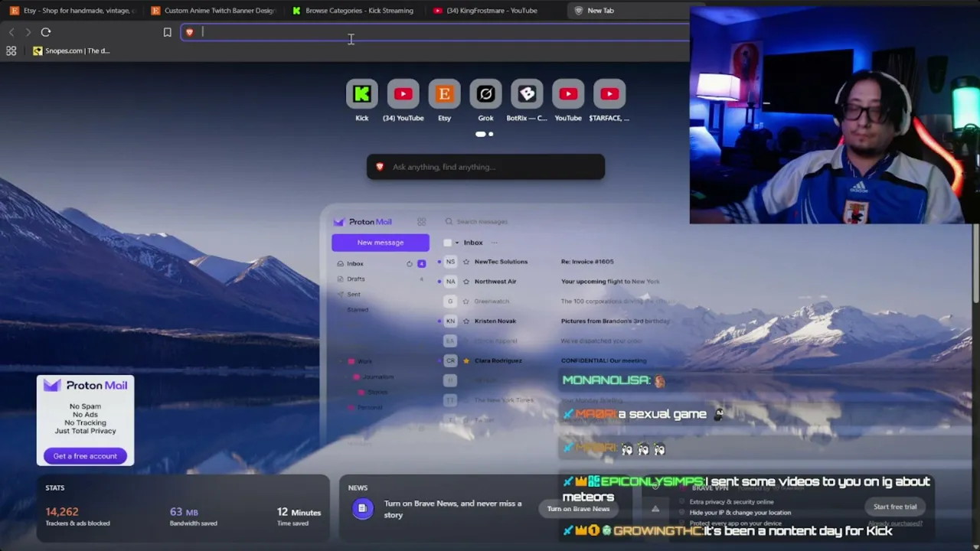Reload the current page
The image size is (980, 551).
[x=46, y=32]
